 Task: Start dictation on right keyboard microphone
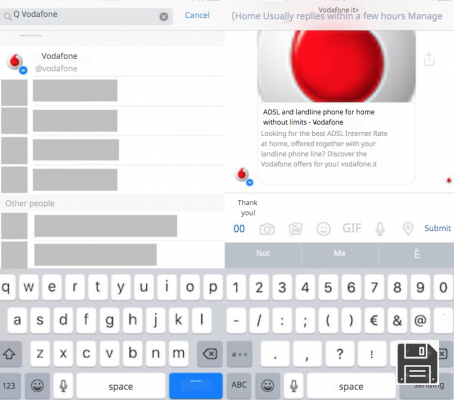point(294,385)
